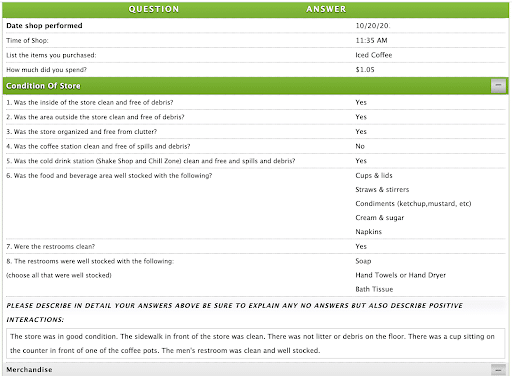512x376 pixels.
Task: Click Yes answer for store organized
Action: pos(361,132)
